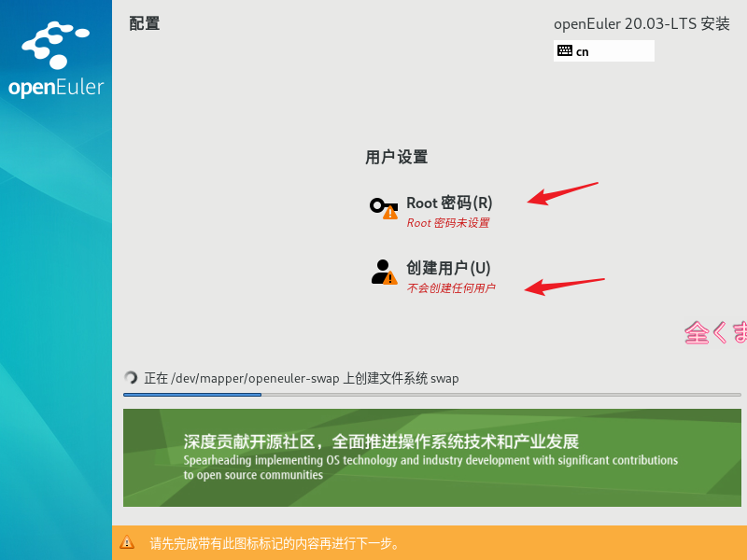Click the key icon for Root password
The width and height of the screenshot is (747, 560).
384,208
